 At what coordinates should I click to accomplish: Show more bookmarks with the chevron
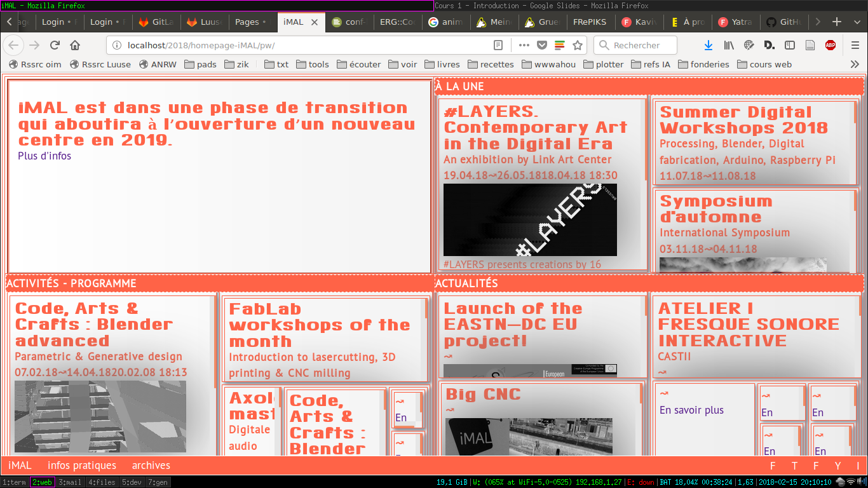click(x=855, y=64)
